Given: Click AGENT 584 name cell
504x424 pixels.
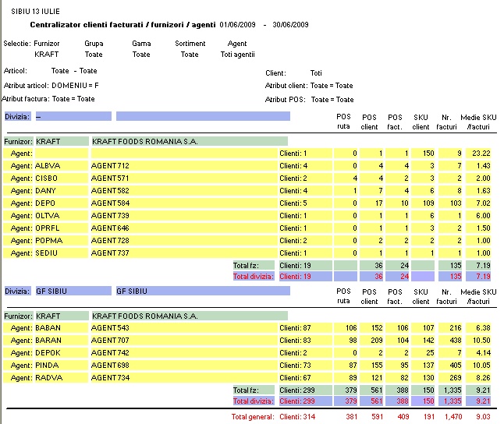Looking at the screenshot, I should tap(184, 203).
